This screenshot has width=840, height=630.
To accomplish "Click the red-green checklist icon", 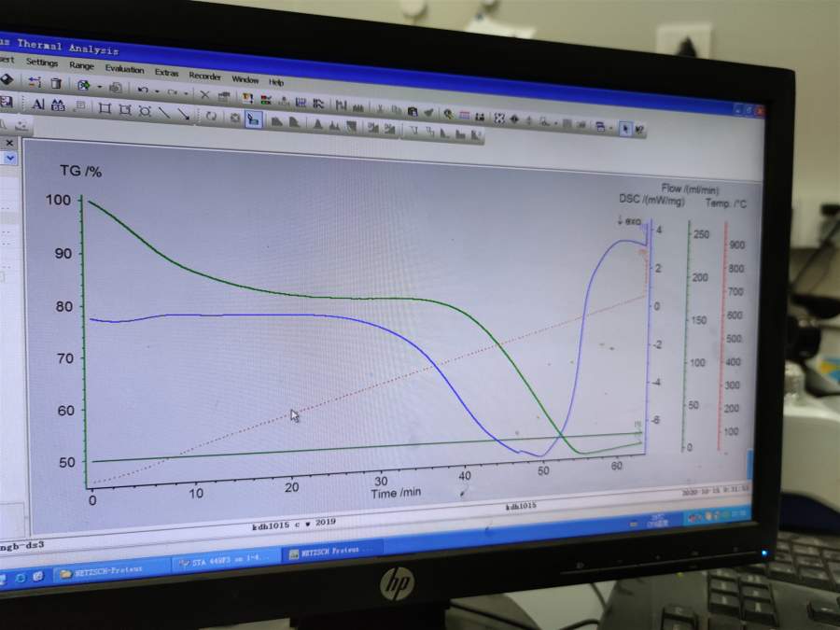I will pos(265,100).
